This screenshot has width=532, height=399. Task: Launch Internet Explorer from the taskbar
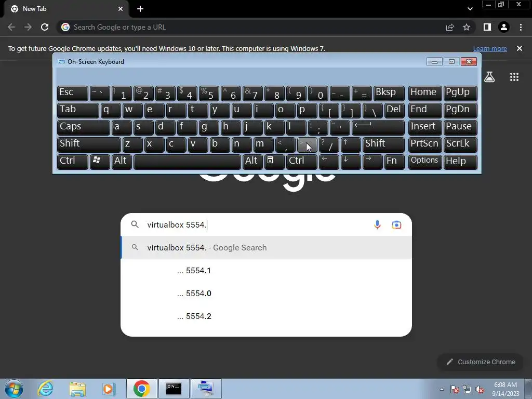[46, 389]
